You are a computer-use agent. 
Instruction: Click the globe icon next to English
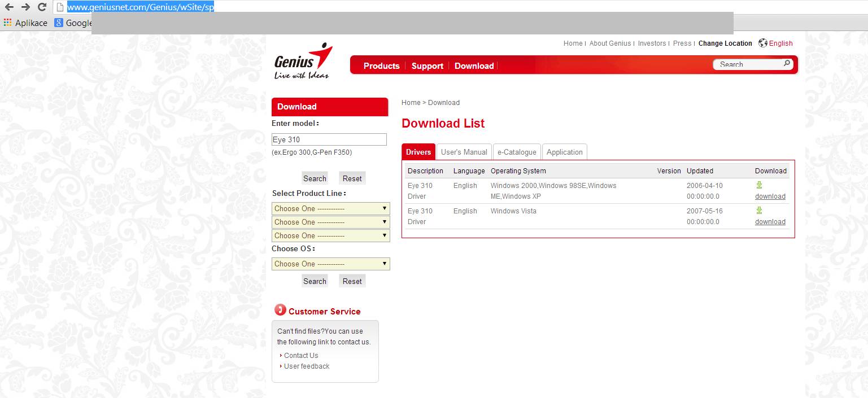click(762, 43)
